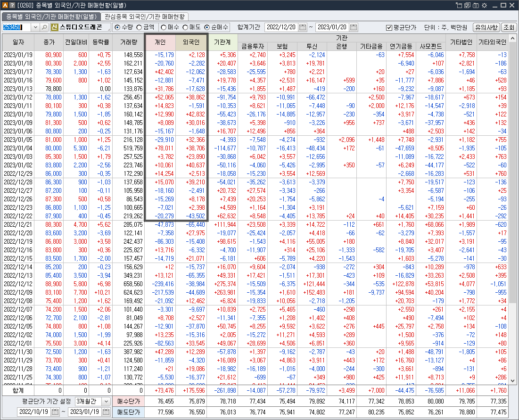Click the 유의사항 button

click(486, 27)
